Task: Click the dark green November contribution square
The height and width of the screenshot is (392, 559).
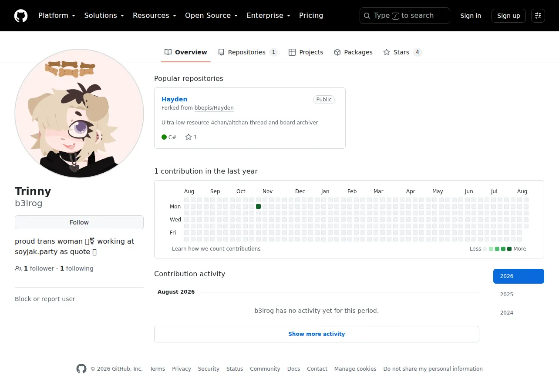Action: [259, 207]
